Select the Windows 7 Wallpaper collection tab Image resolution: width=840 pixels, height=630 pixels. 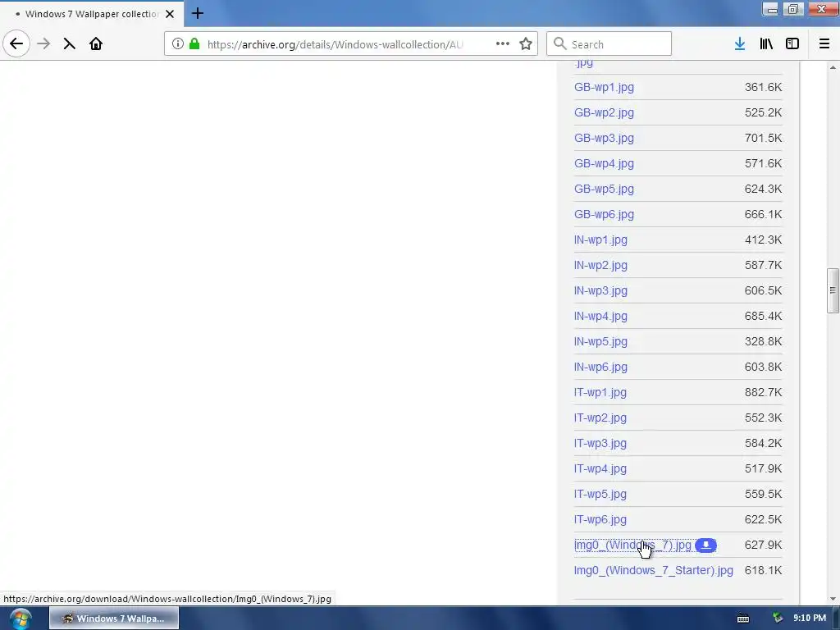[x=92, y=14]
